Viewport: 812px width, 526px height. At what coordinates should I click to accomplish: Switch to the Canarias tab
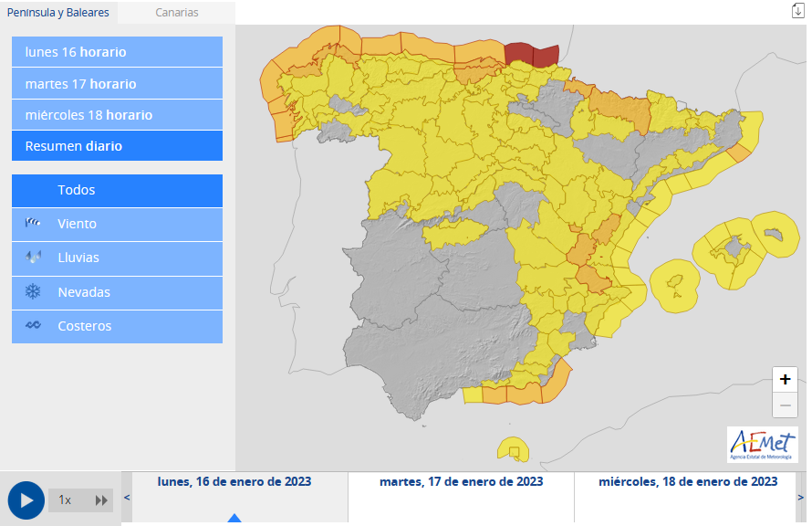177,13
